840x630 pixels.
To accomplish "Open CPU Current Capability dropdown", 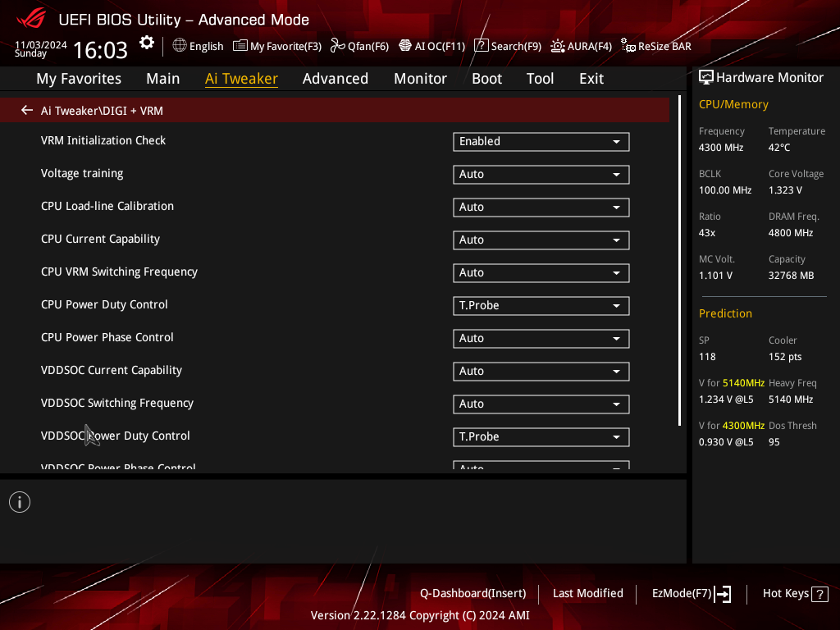I will coord(541,240).
